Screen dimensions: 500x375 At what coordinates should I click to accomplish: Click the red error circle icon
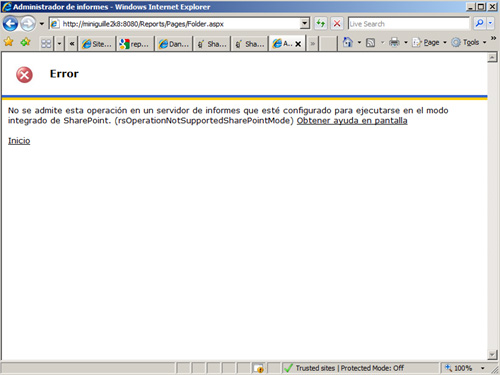coord(24,75)
